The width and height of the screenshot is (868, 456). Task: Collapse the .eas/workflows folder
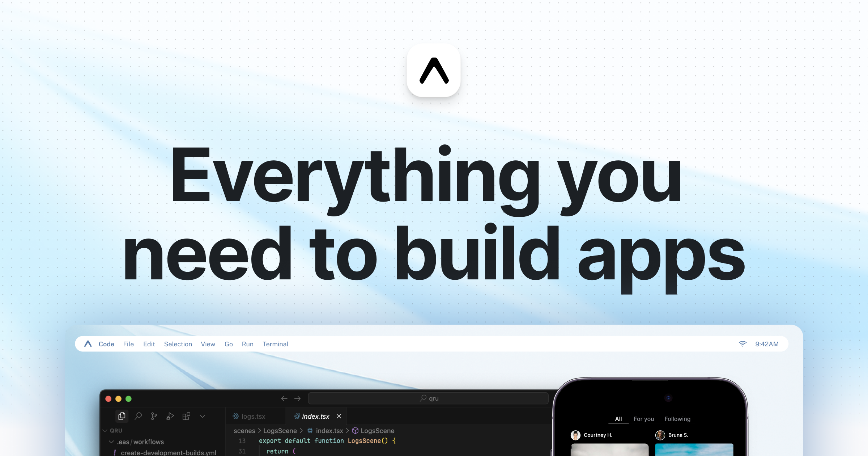(x=111, y=442)
